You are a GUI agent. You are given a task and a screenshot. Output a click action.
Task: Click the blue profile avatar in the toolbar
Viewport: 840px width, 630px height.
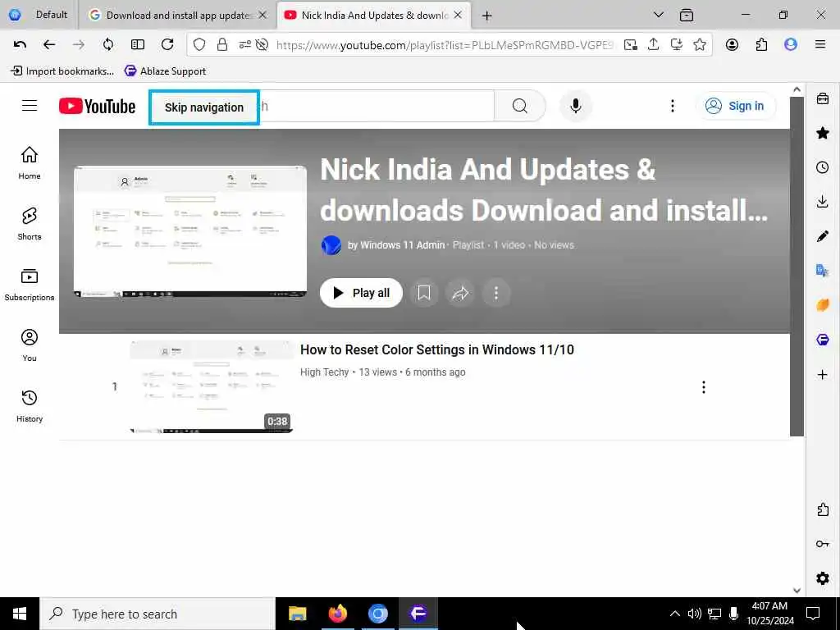point(791,44)
